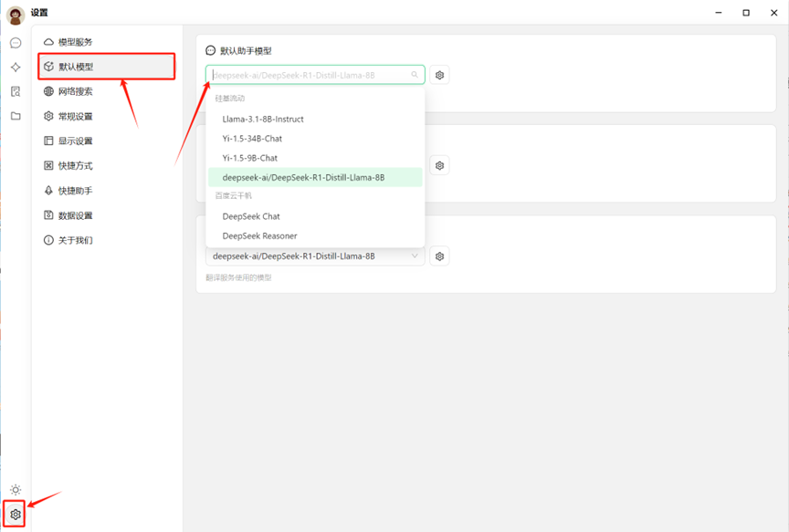Switch to 数据设置 section

point(75,215)
